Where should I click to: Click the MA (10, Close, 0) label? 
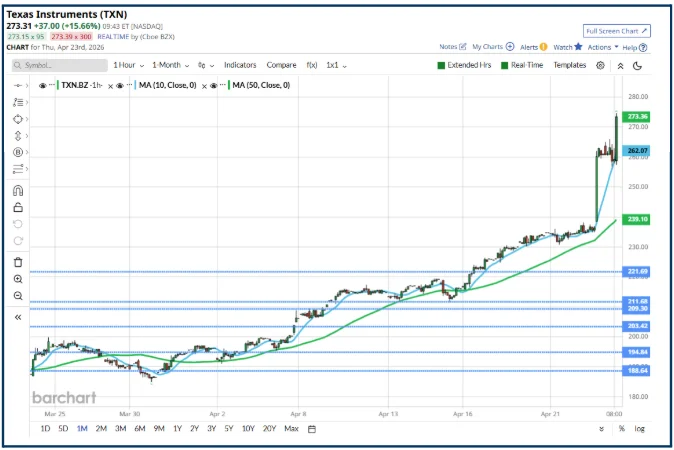pyautogui.click(x=168, y=85)
